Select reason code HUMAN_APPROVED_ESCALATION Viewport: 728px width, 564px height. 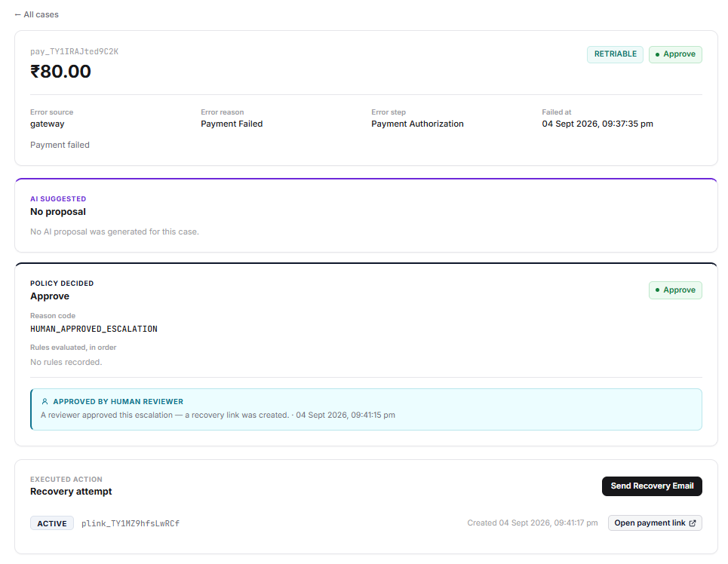pyautogui.click(x=94, y=329)
